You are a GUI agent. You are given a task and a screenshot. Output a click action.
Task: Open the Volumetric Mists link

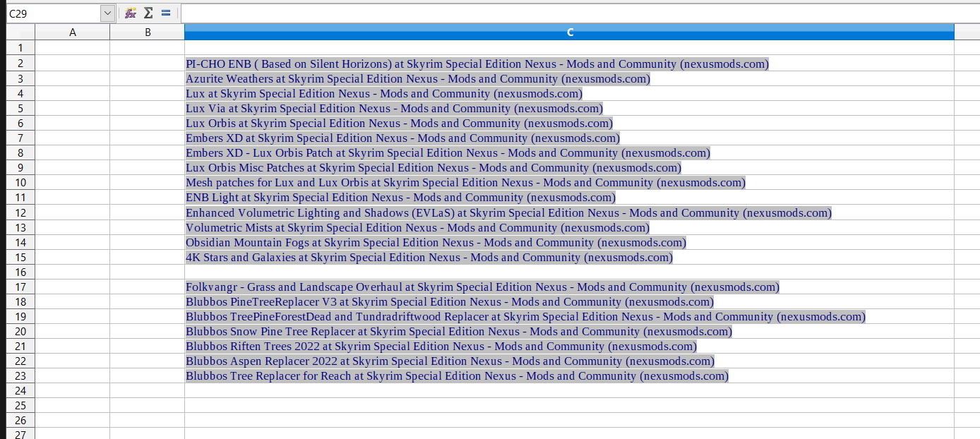[418, 227]
